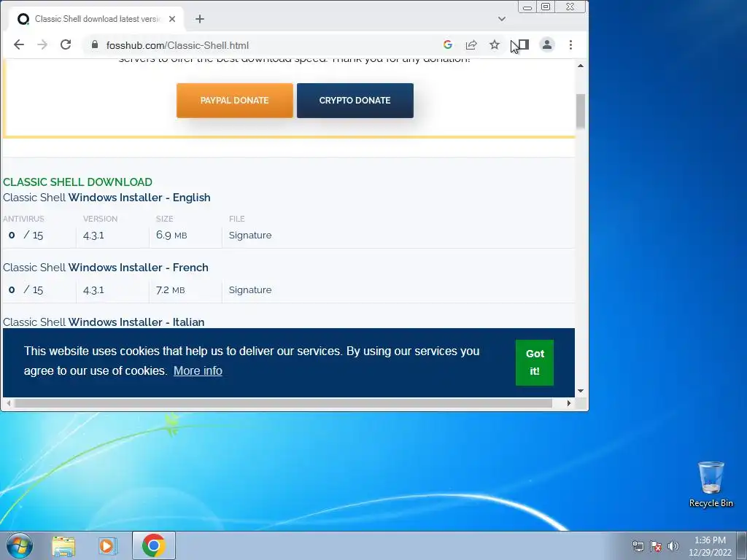Open the Recycle Bin desktop icon
This screenshot has width=747, height=560.
click(x=711, y=485)
